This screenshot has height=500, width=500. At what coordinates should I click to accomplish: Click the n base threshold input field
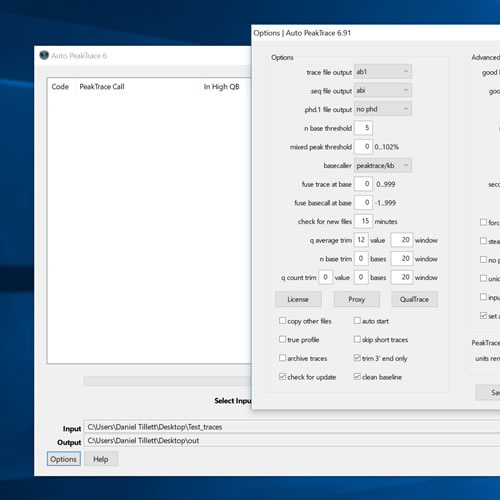[x=363, y=128]
